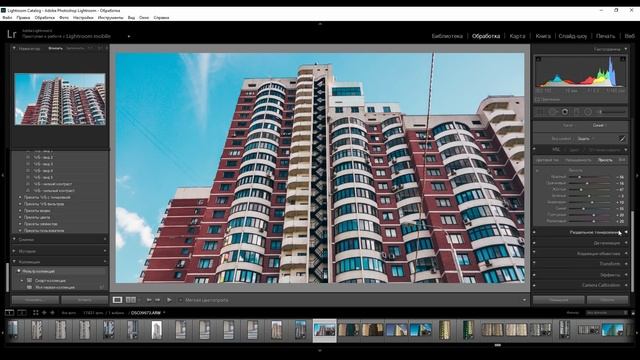Click the second window display icon
The image size is (640, 360).
point(22,313)
